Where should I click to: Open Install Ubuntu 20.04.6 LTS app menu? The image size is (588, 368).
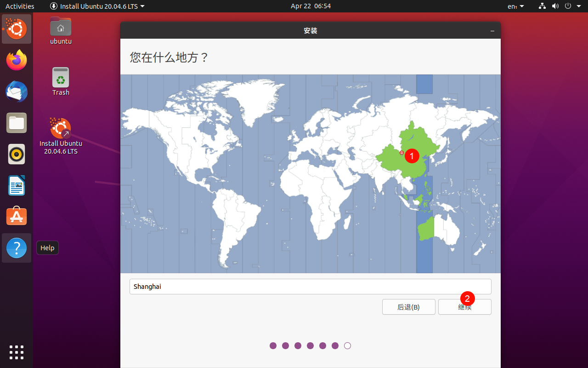click(x=97, y=6)
